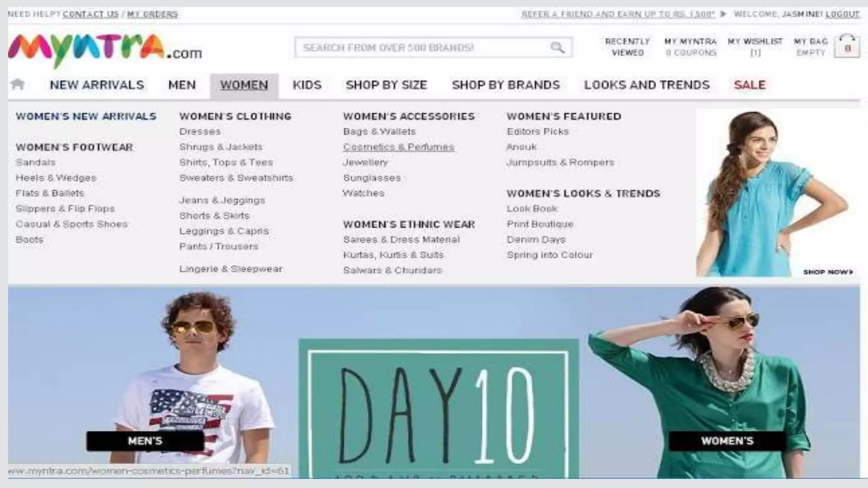Open My Wishlist
Screen dimensions: 868x488
point(755,47)
